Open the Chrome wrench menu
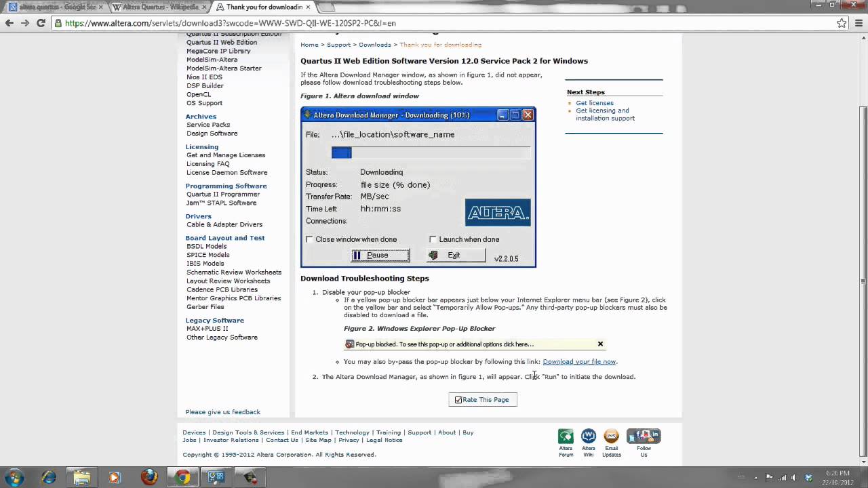The height and width of the screenshot is (488, 868). point(858,22)
